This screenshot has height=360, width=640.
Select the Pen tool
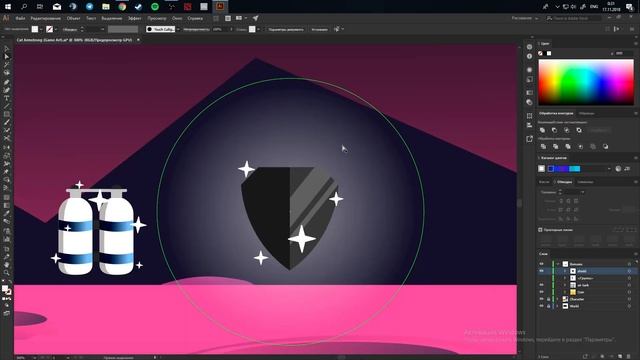coord(7,82)
